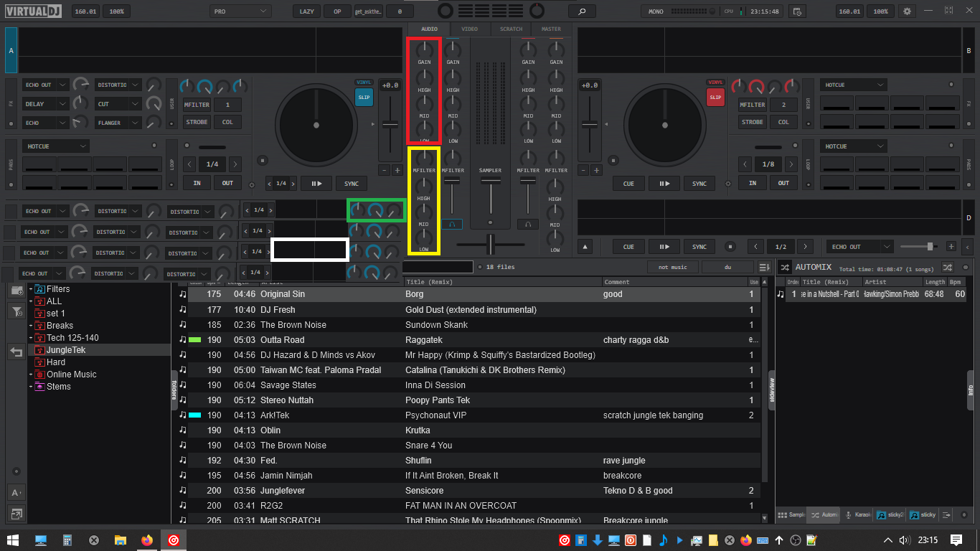The height and width of the screenshot is (551, 980).
Task: Expand the Filters folder in the browser tree
Action: (31, 289)
